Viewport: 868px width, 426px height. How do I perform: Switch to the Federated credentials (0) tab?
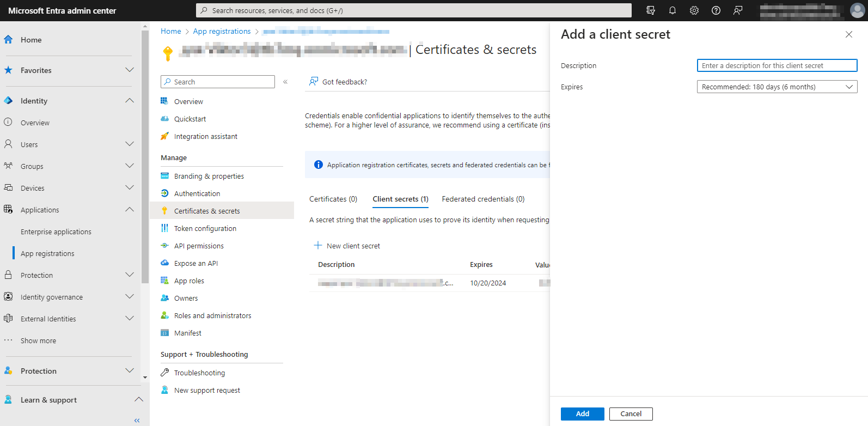[x=483, y=199]
